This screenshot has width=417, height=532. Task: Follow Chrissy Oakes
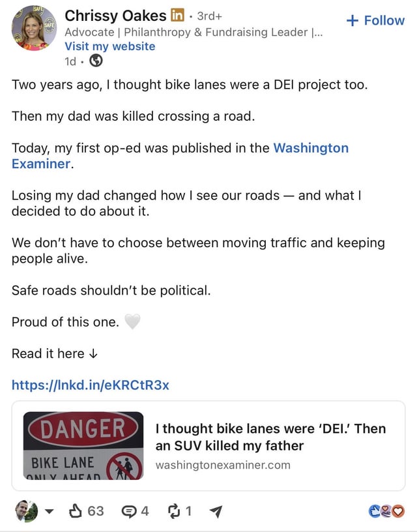376,20
